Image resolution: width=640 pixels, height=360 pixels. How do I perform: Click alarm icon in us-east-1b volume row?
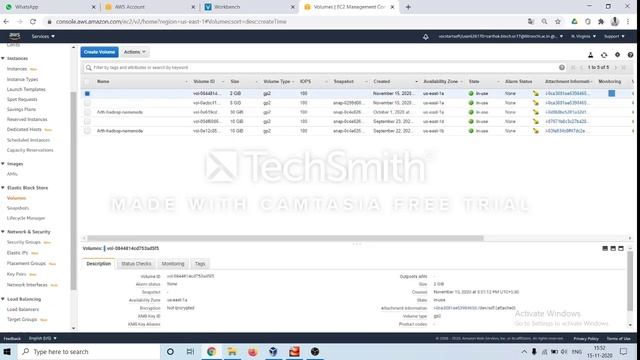pyautogui.click(x=536, y=131)
